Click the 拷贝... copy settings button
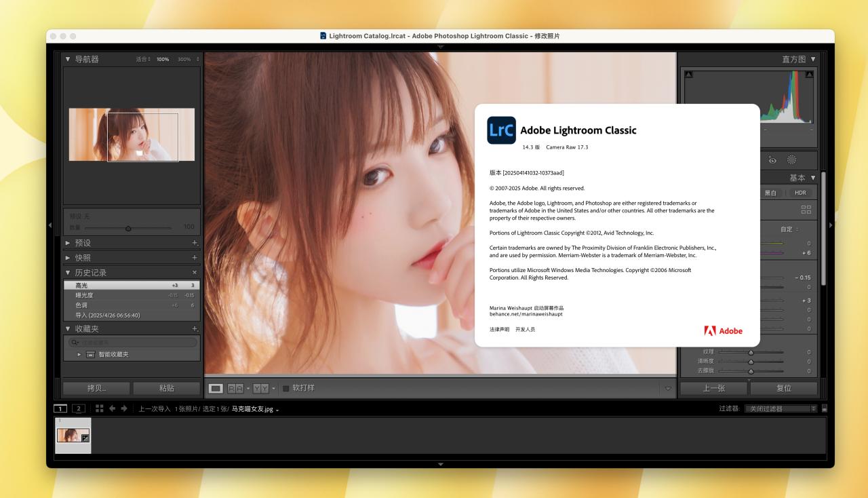 [97, 388]
